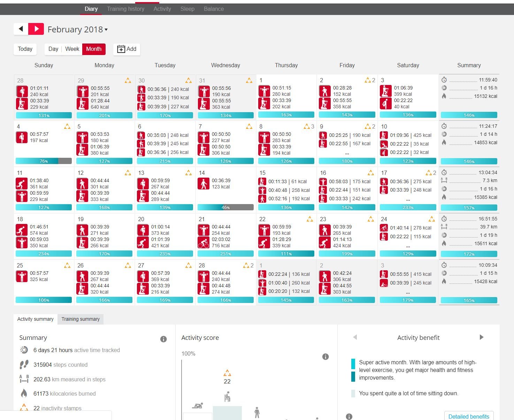
Task: Click the cycling workout icon on February 21
Action: click(x=204, y=242)
